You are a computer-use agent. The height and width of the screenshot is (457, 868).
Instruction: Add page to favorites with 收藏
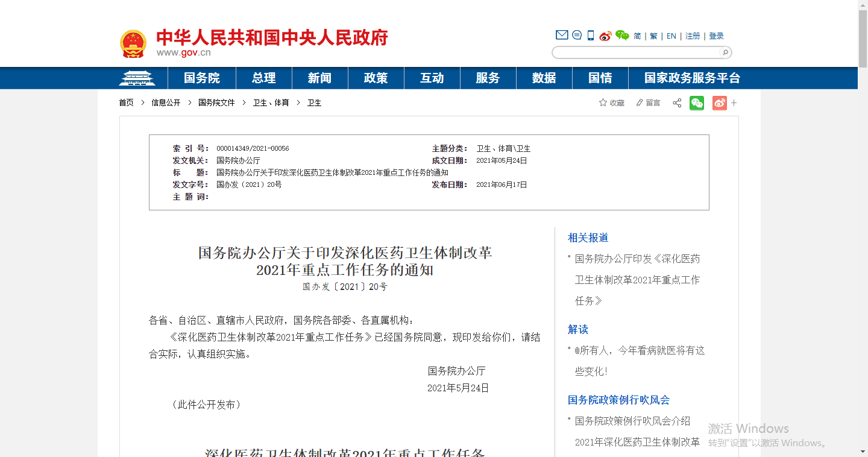pyautogui.click(x=612, y=103)
